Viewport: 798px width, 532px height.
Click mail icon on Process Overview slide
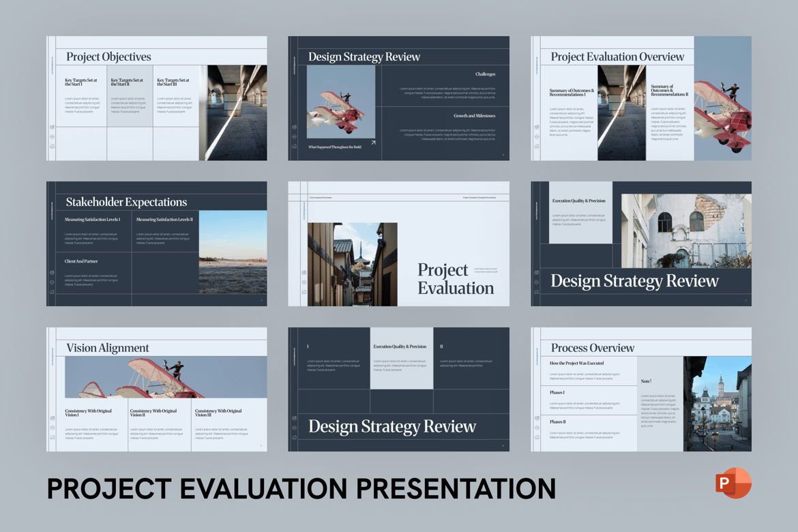tap(536, 419)
